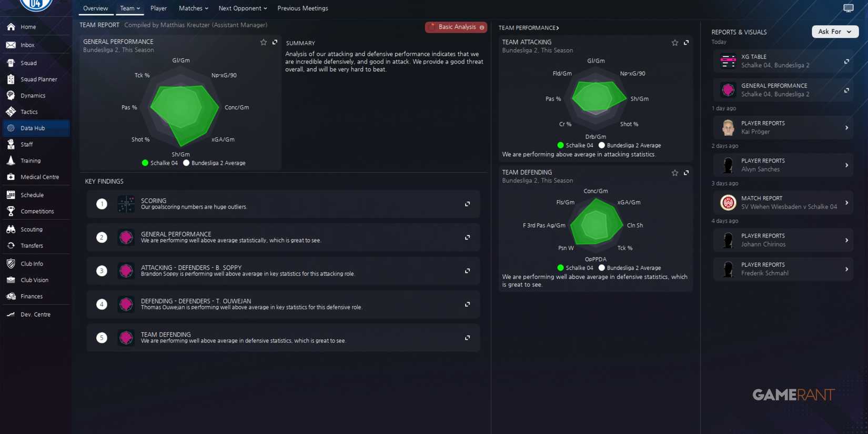Open the Medical Centre icon

point(11,177)
